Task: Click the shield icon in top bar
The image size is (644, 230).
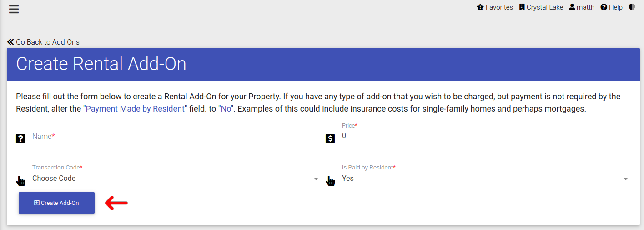Action: click(x=632, y=7)
